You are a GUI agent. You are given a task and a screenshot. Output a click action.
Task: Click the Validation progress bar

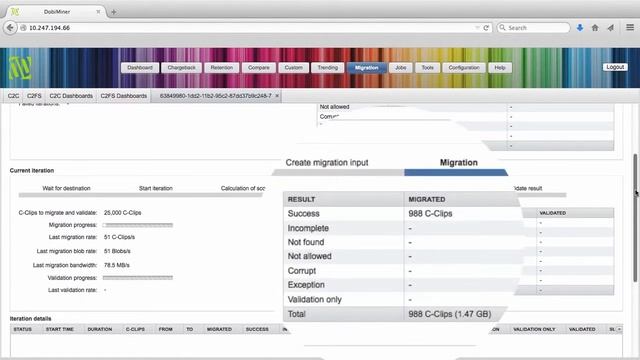tap(138, 278)
